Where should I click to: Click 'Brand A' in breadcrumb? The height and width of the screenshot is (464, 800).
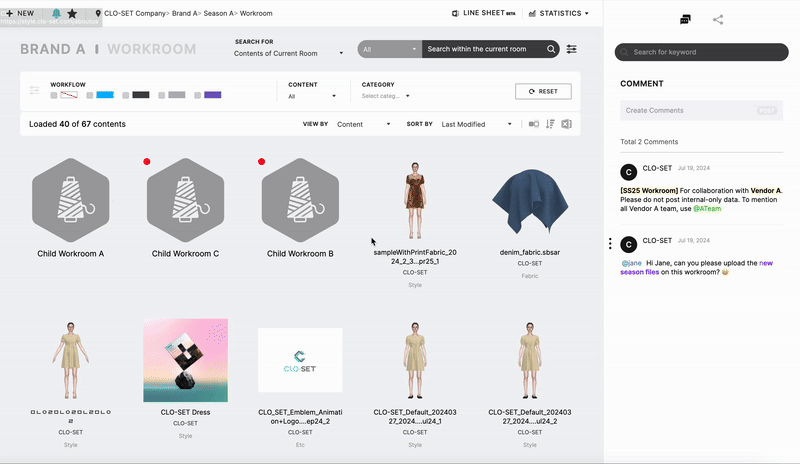tap(184, 13)
